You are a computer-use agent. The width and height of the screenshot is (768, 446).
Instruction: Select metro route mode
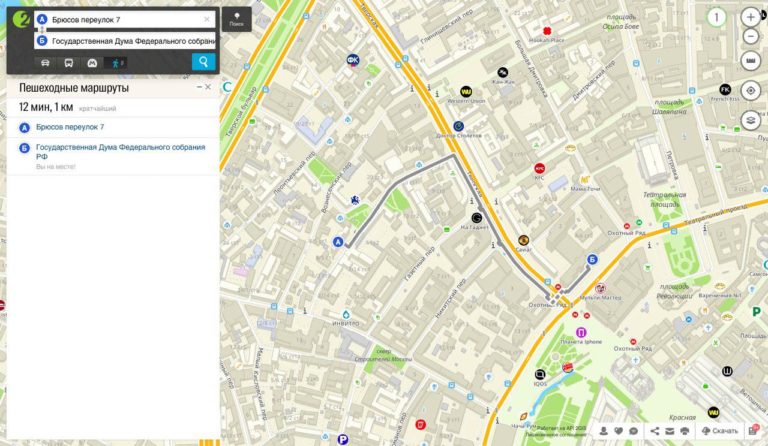(92, 62)
